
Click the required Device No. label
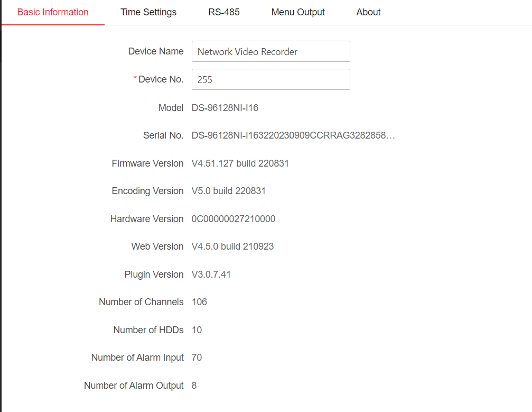(x=160, y=79)
